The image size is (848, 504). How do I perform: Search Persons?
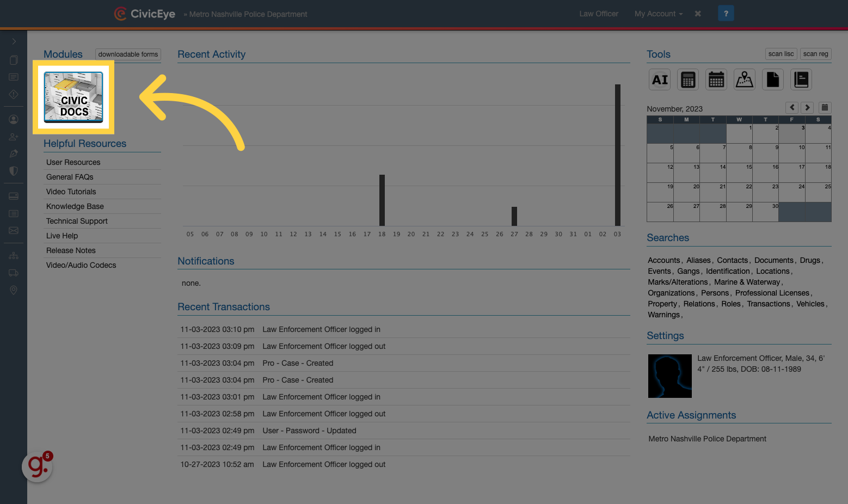click(715, 293)
